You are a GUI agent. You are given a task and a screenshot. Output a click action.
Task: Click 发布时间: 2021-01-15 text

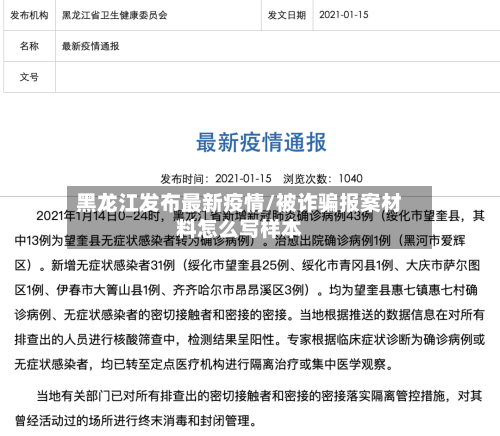(x=216, y=179)
